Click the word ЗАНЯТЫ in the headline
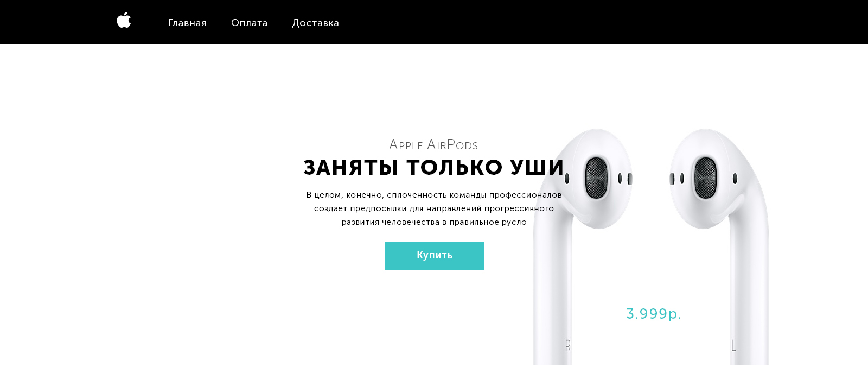 click(351, 167)
